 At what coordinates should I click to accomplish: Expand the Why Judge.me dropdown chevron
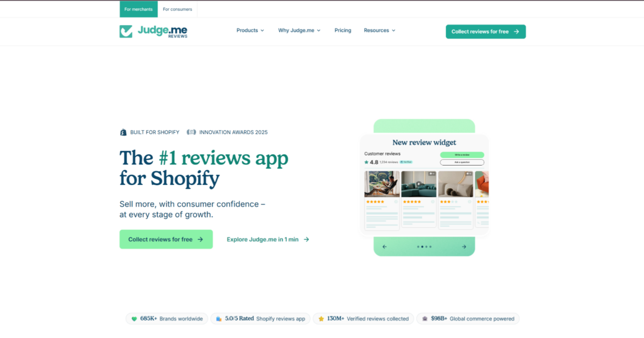click(318, 30)
